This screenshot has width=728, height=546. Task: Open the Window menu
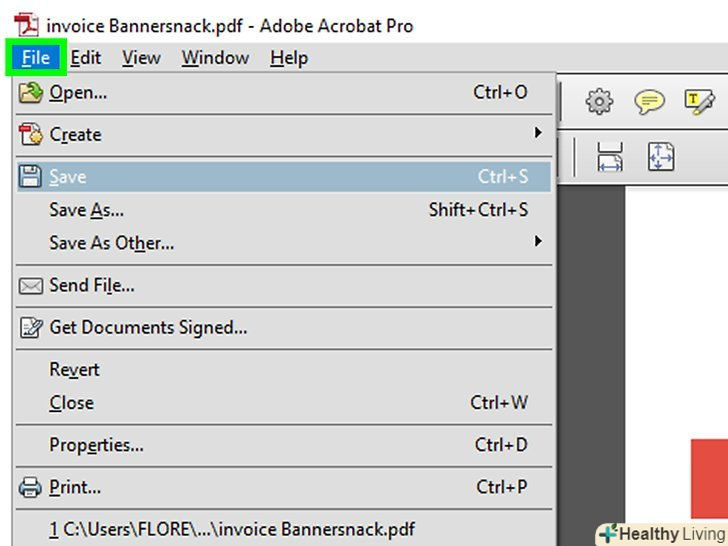(x=215, y=58)
